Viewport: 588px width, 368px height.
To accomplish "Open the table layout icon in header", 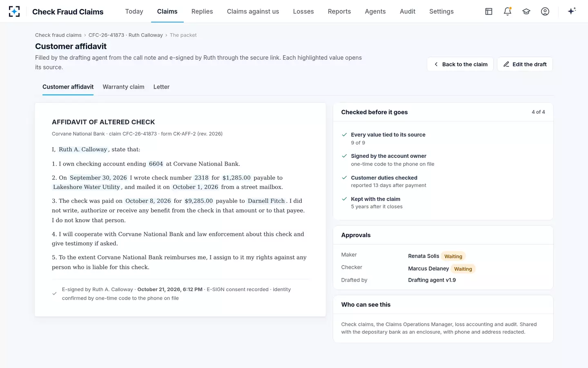I will coord(489,11).
